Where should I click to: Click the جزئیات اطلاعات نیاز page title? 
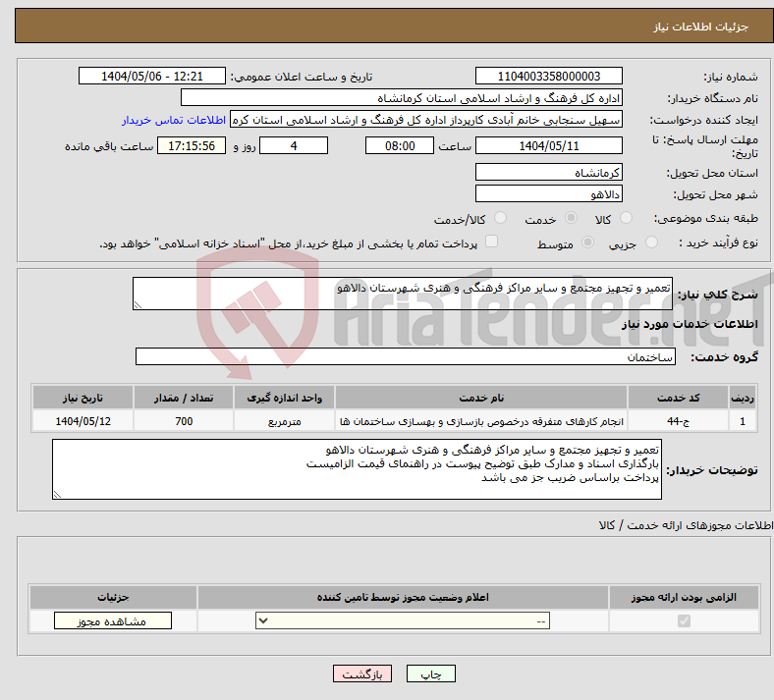pyautogui.click(x=700, y=27)
